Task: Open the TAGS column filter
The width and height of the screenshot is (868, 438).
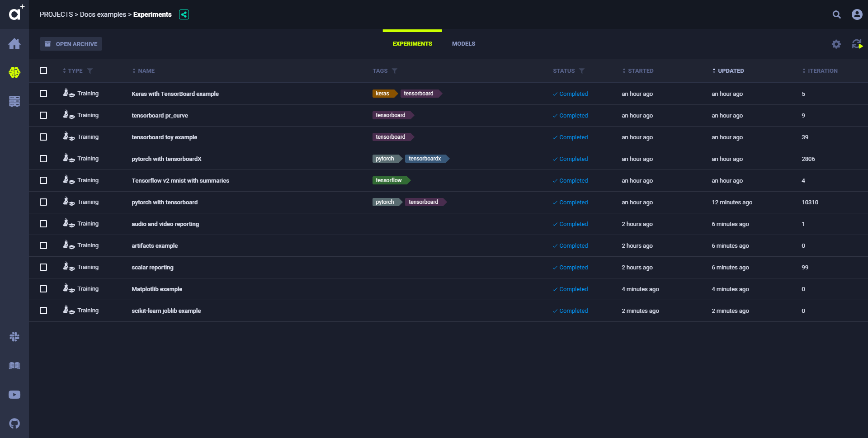Action: pos(395,71)
